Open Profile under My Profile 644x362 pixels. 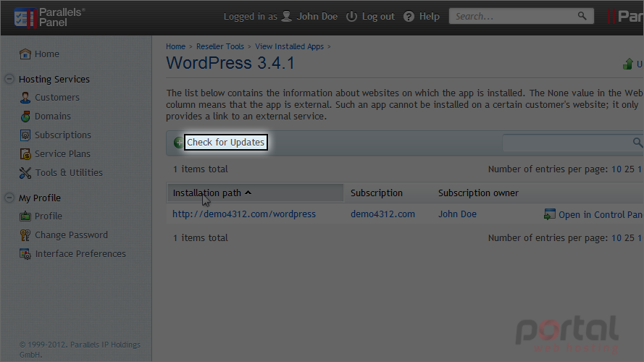(x=49, y=216)
